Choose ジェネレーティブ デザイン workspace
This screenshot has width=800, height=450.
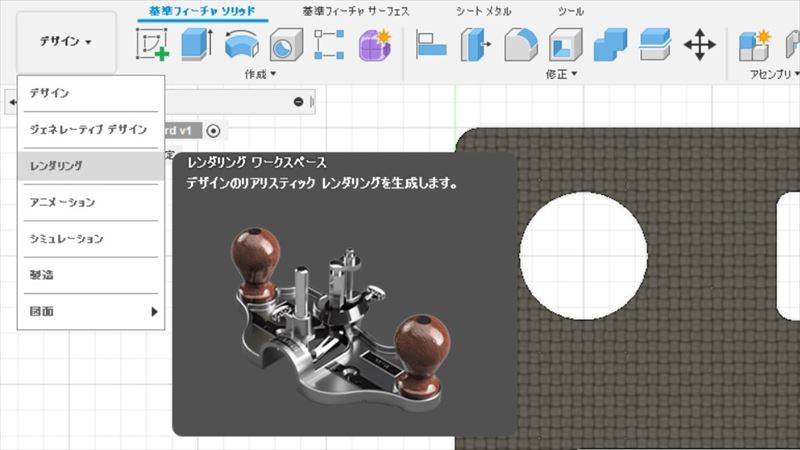coord(91,130)
